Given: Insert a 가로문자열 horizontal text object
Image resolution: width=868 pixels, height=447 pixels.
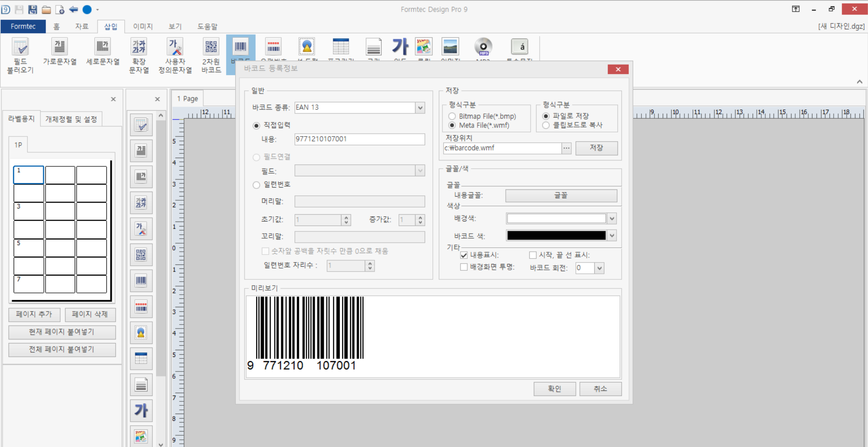Looking at the screenshot, I should tap(60, 52).
